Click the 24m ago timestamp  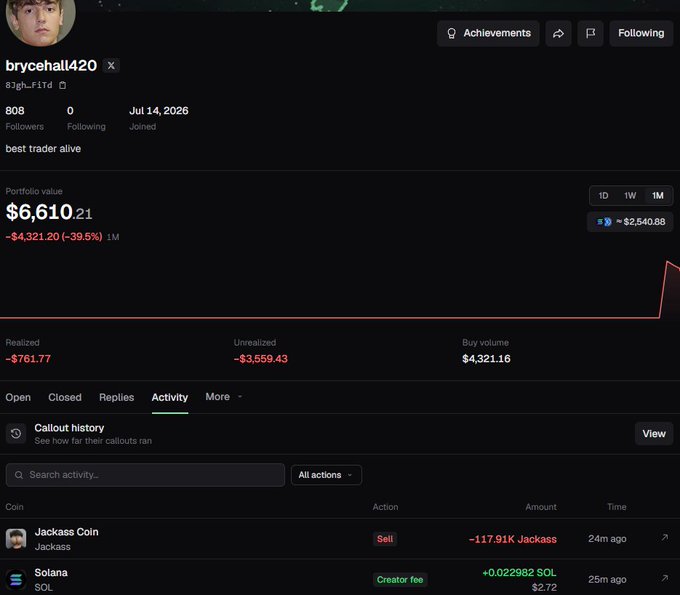(x=607, y=539)
